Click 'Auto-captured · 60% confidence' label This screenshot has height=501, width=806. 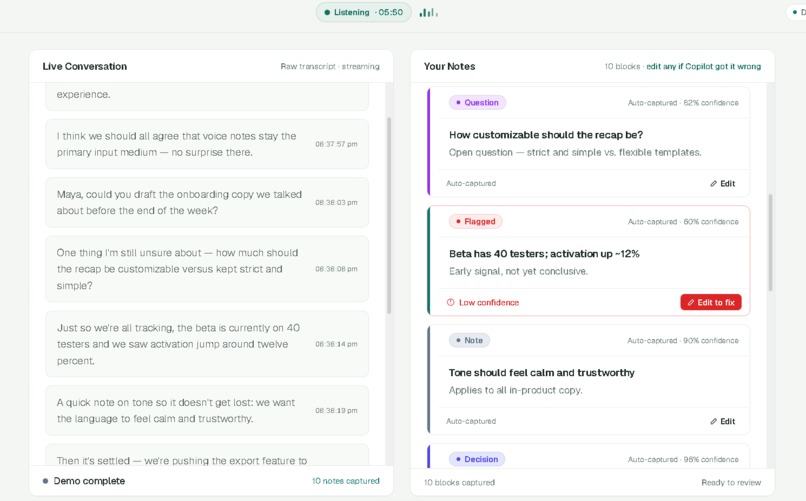tap(683, 221)
